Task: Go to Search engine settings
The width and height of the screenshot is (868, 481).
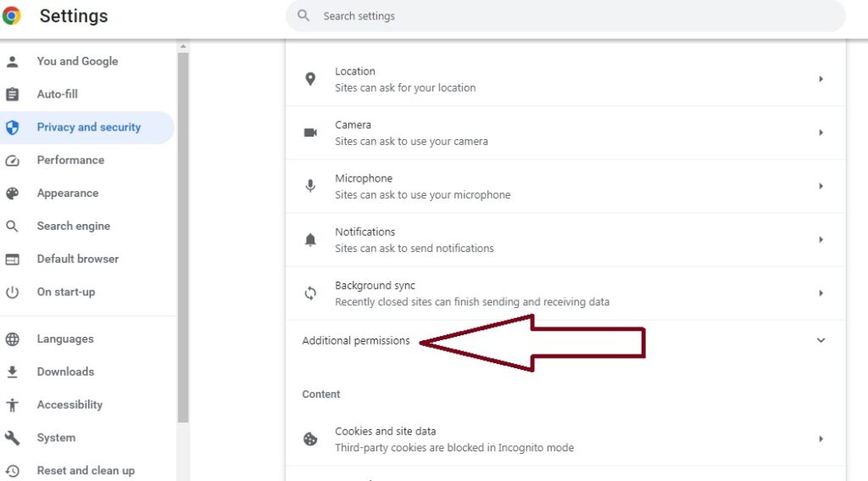Action: [x=87, y=227]
